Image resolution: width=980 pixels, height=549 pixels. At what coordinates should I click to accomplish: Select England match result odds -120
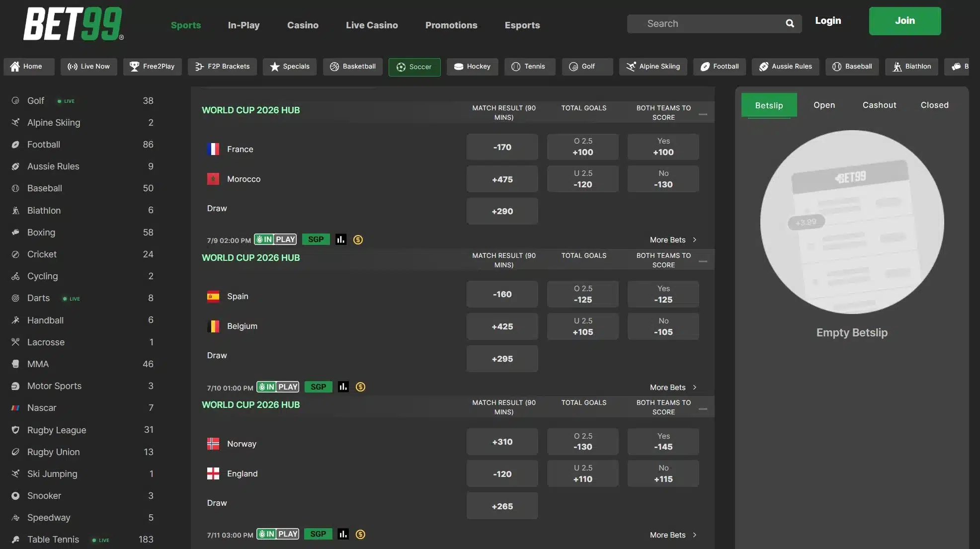click(x=502, y=474)
